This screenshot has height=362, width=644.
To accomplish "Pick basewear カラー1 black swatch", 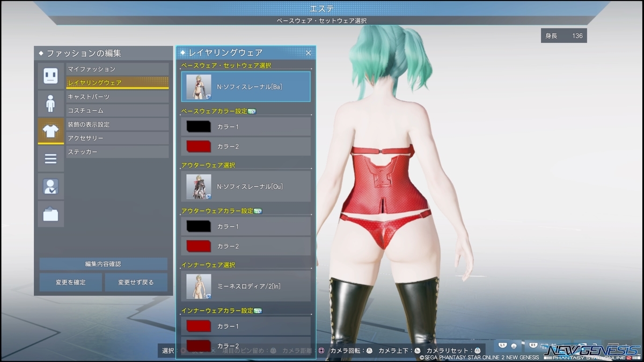I will 198,127.
